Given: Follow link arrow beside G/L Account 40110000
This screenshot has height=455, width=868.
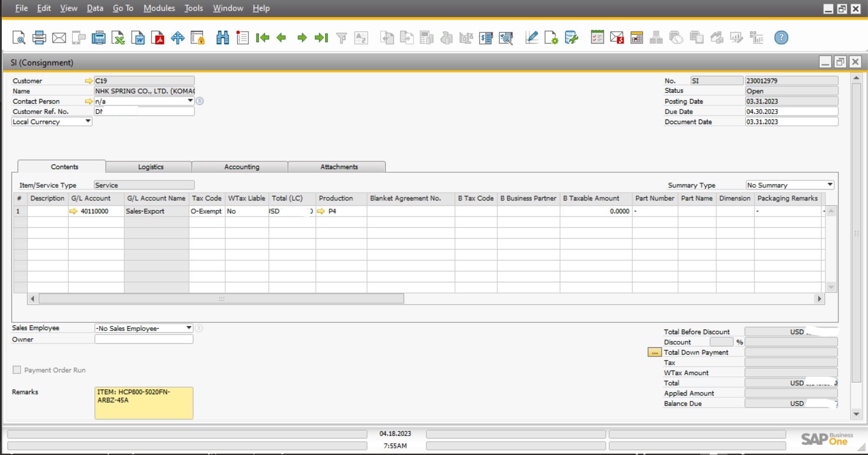Looking at the screenshot, I should (x=73, y=211).
